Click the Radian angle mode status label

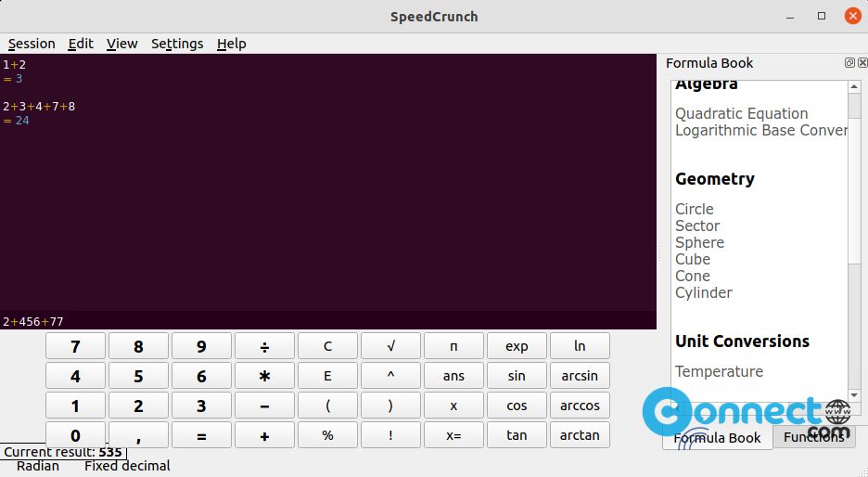[x=38, y=466]
